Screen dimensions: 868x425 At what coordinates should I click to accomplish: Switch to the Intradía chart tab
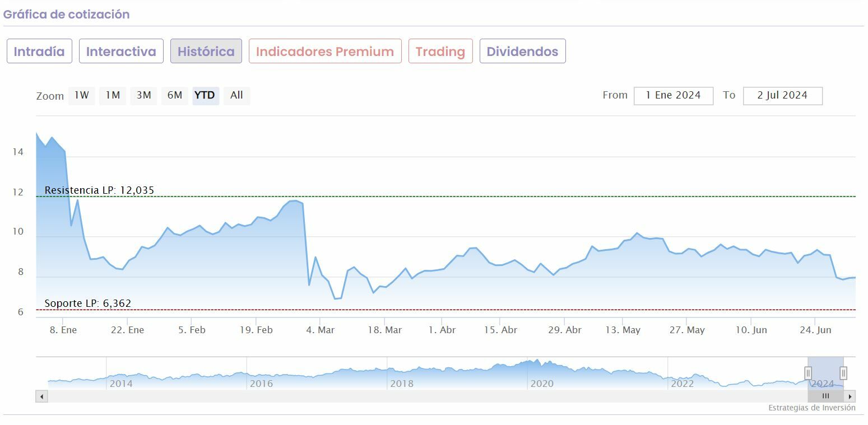[39, 52]
